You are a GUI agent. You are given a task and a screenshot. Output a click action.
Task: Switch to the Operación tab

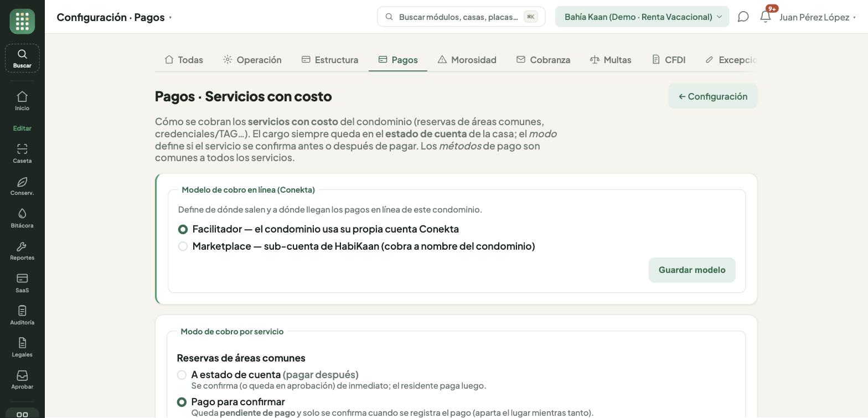252,60
